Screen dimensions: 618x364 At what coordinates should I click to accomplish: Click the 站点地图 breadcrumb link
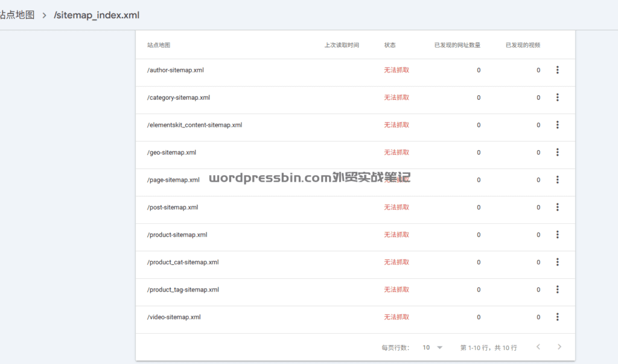18,15
